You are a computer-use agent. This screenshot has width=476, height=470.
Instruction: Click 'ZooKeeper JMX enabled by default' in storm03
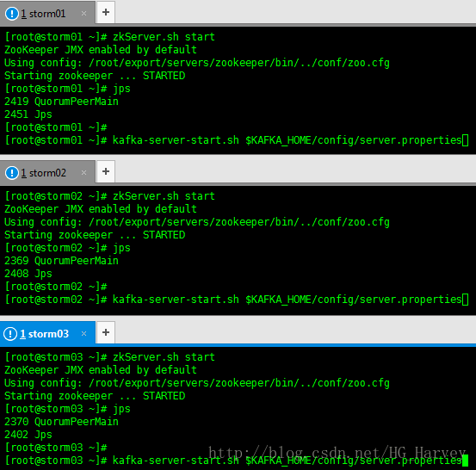[101, 370]
